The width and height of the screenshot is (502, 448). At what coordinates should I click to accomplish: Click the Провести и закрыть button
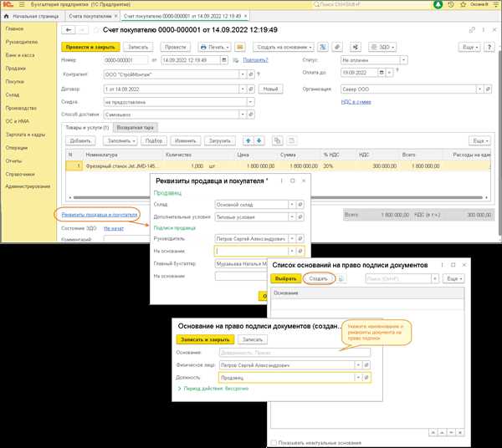click(90, 48)
